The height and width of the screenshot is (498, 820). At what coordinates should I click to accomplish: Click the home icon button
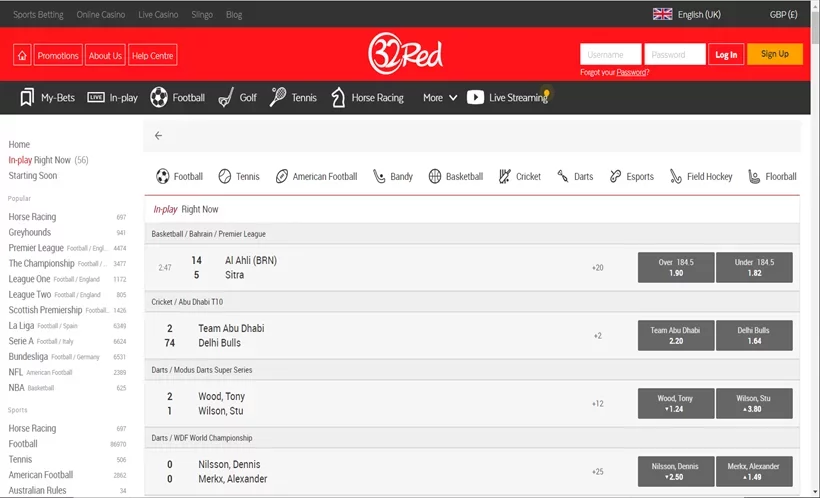tap(22, 55)
